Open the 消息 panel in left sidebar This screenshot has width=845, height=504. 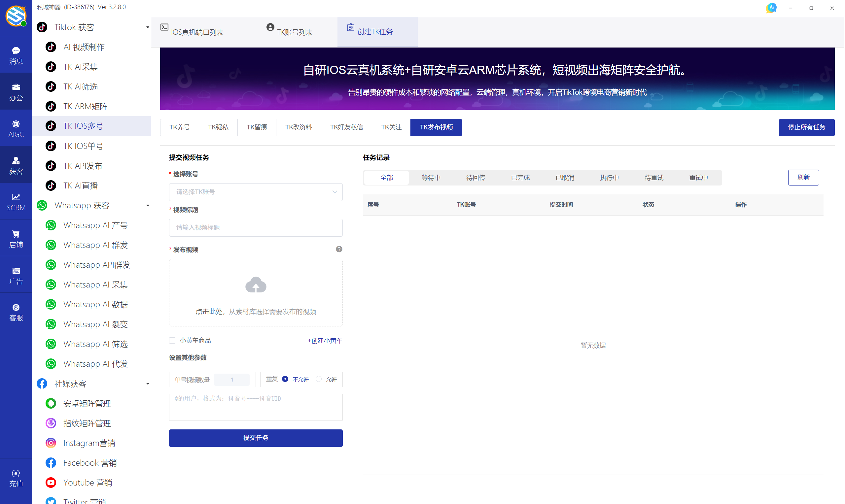(x=16, y=55)
